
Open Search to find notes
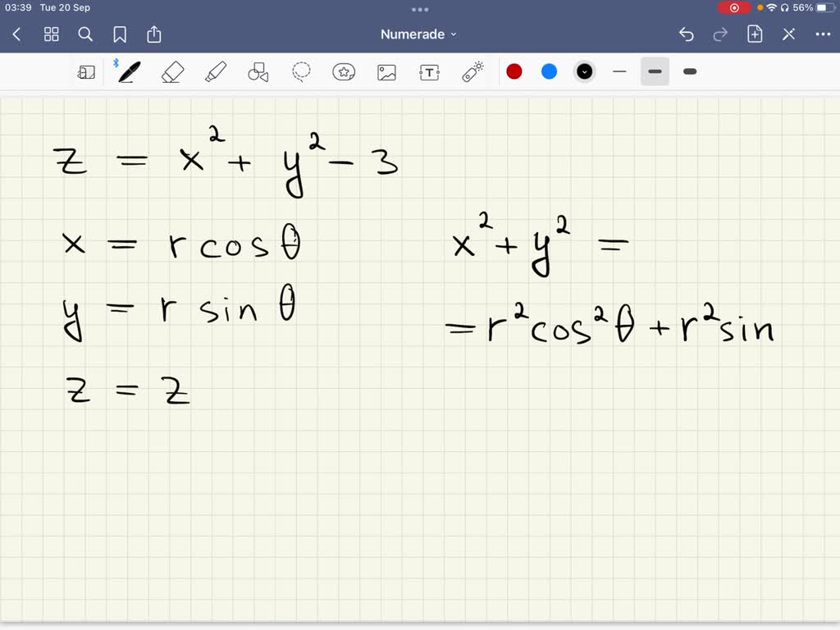[x=85, y=34]
